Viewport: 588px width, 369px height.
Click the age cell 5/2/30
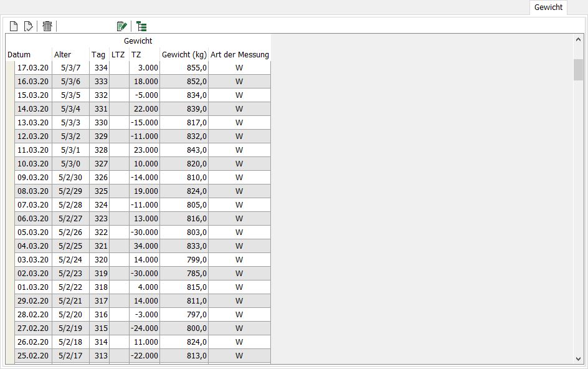click(70, 178)
